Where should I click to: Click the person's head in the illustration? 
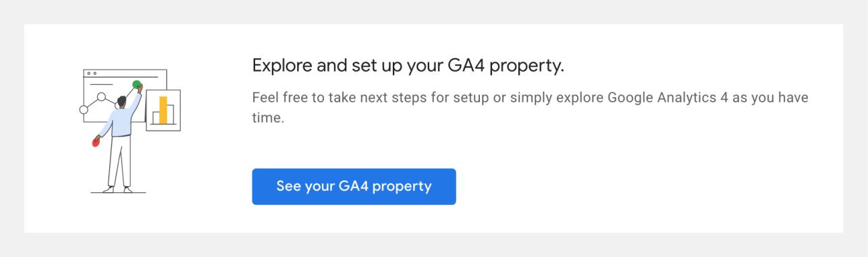click(x=121, y=102)
